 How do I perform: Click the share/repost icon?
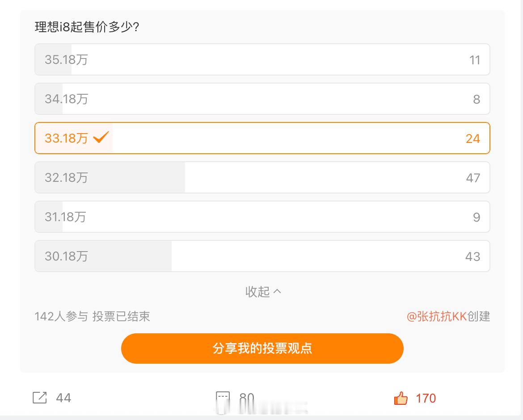[39, 398]
